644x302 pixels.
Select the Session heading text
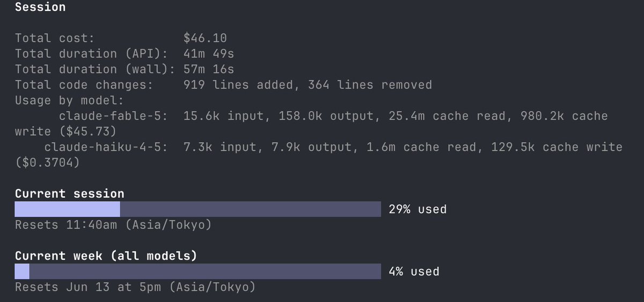point(40,7)
